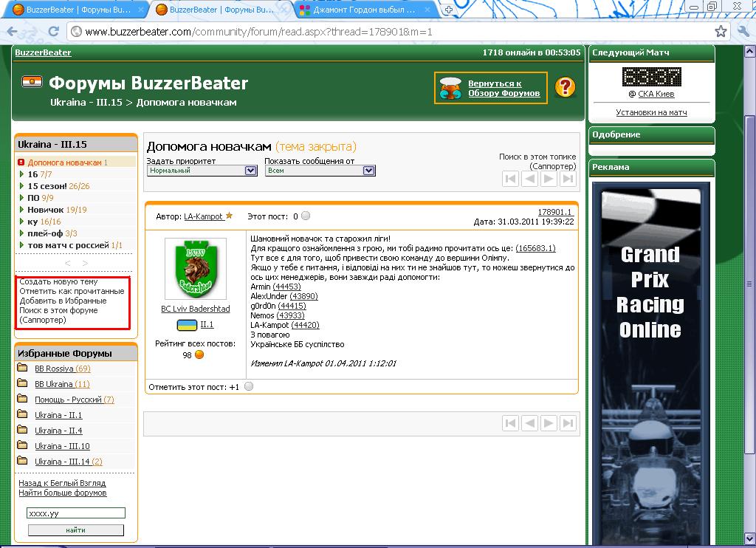This screenshot has width=756, height=548.
Task: Open the BuzzerBeater header link
Action: pos(43,52)
